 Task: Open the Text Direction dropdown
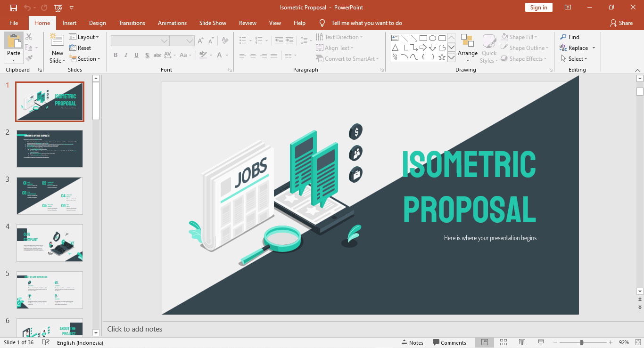pyautogui.click(x=339, y=37)
